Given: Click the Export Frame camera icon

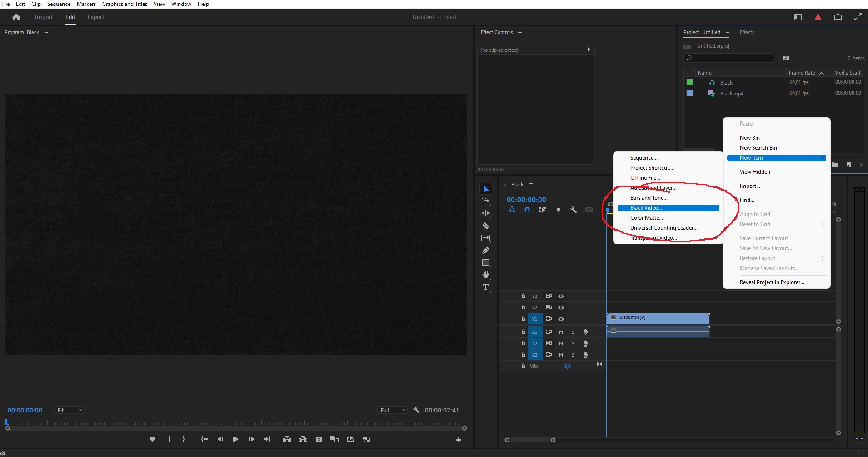Looking at the screenshot, I should click(319, 439).
